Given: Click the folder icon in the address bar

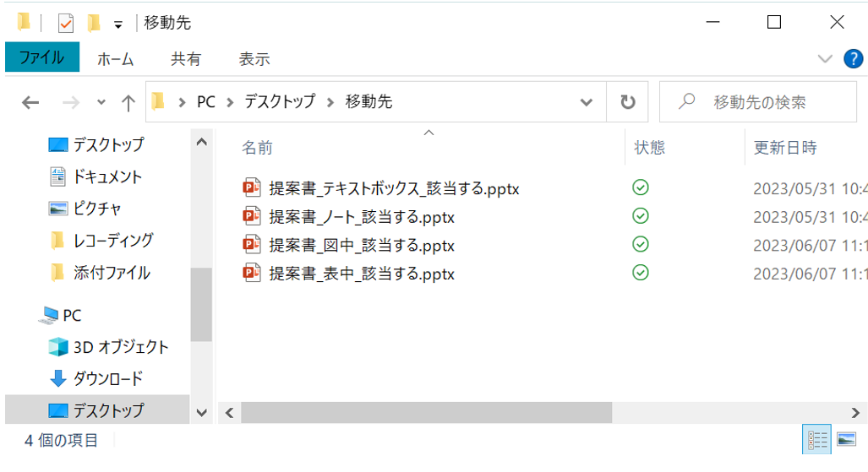Looking at the screenshot, I should click(158, 101).
